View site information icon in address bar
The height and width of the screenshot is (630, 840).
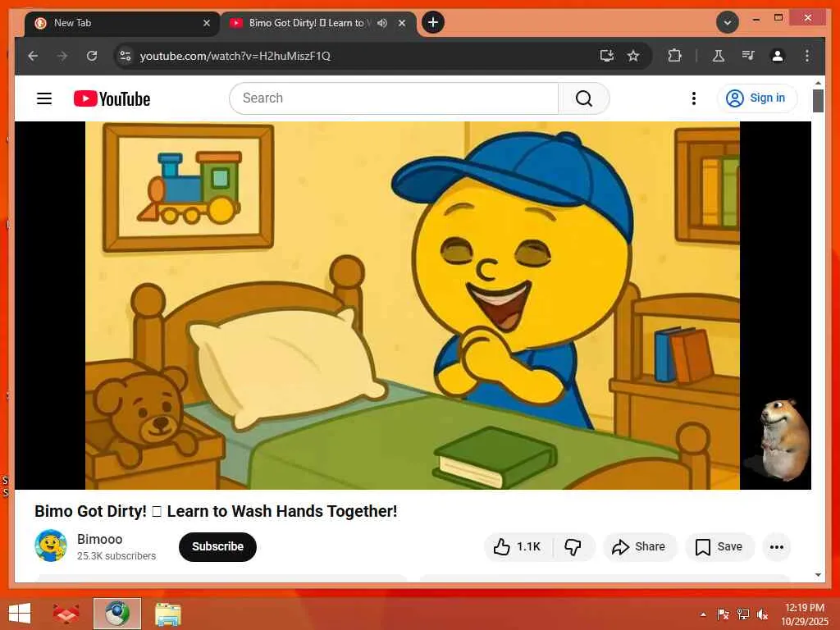coord(126,56)
